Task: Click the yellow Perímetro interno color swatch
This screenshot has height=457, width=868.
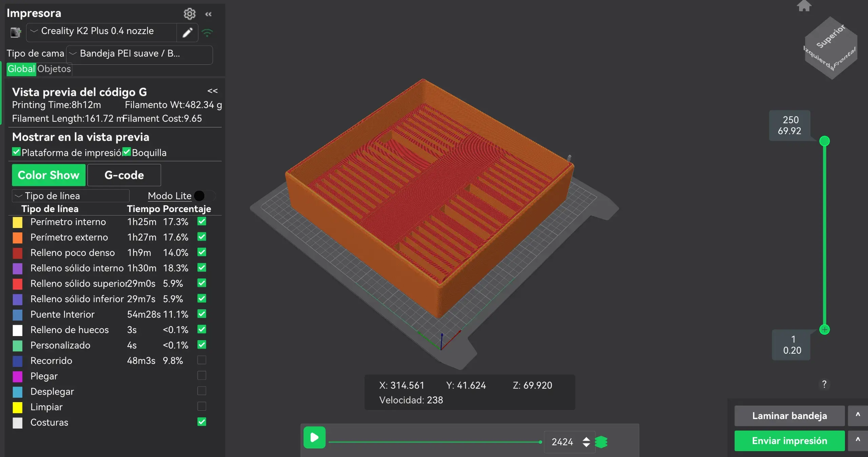Action: point(18,222)
